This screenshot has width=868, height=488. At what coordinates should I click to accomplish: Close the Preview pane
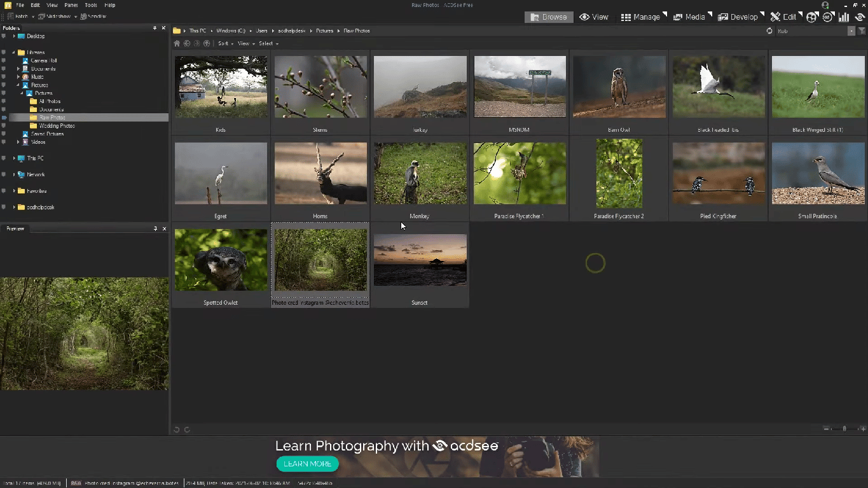(x=164, y=228)
